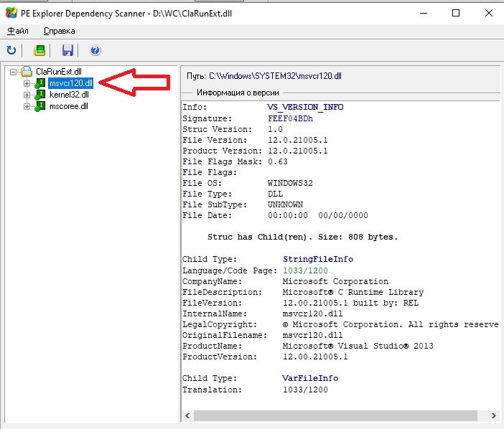Expand the mscoree.dll tree node
Image resolution: width=504 pixels, height=429 pixels.
(27, 106)
